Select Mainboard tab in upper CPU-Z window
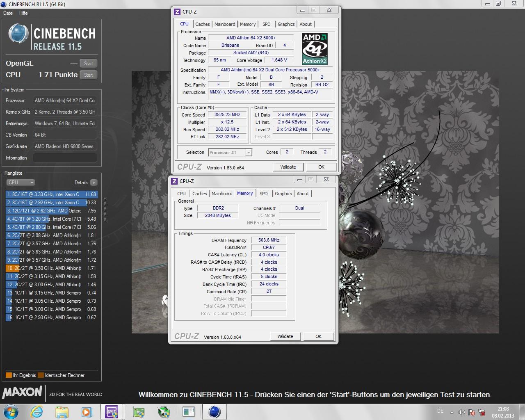 click(x=225, y=24)
